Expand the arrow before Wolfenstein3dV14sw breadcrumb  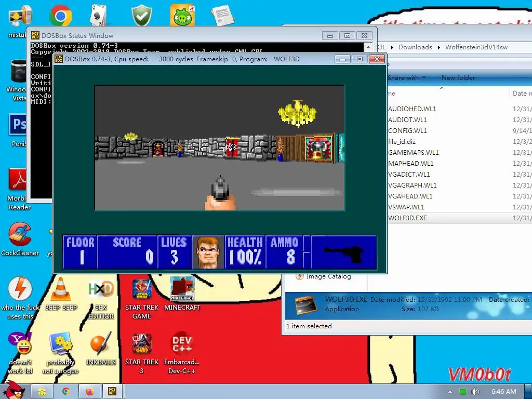438,47
